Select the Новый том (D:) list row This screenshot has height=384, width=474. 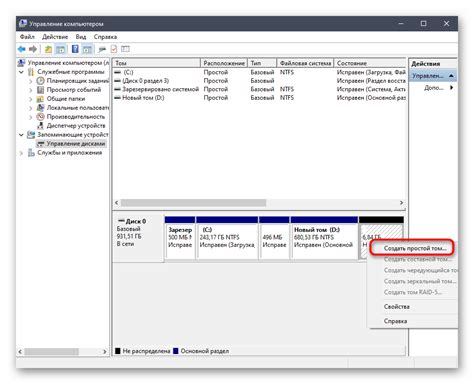260,98
